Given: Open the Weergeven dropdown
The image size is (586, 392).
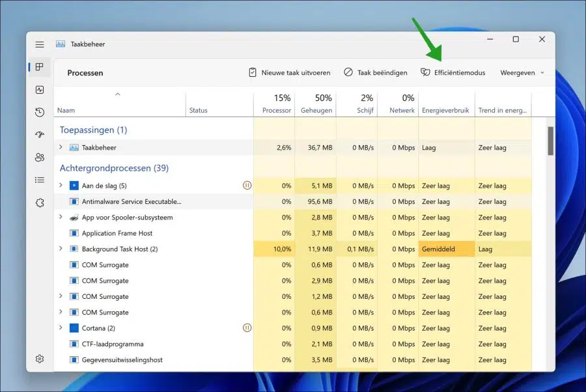Looking at the screenshot, I should pos(522,72).
